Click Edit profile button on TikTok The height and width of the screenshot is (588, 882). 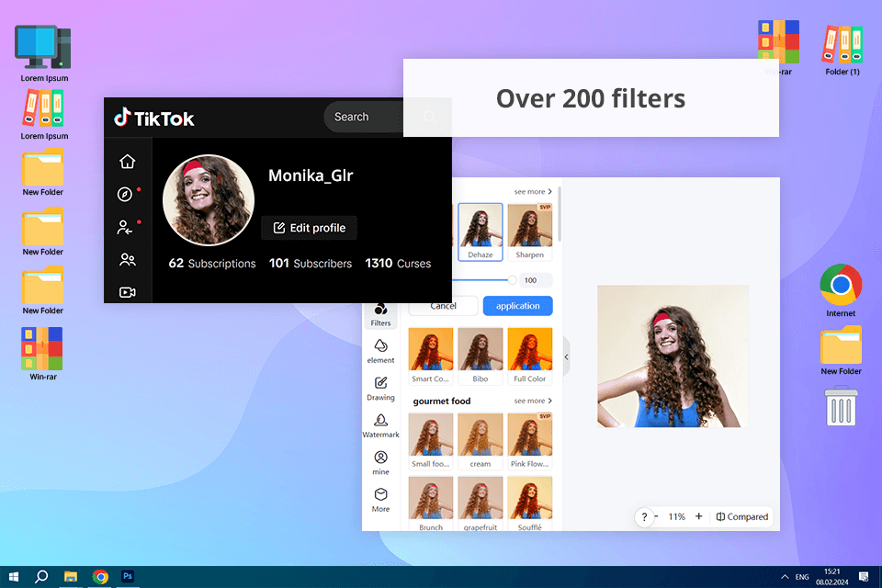pyautogui.click(x=309, y=228)
